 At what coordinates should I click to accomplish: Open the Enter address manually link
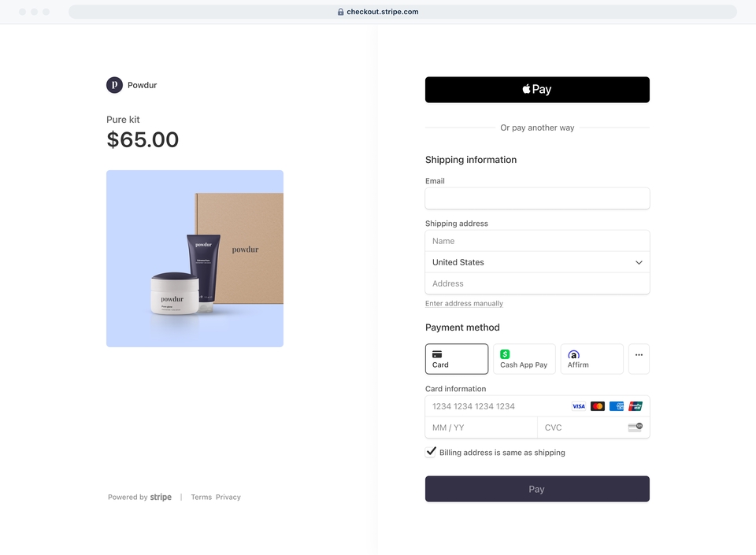point(464,303)
